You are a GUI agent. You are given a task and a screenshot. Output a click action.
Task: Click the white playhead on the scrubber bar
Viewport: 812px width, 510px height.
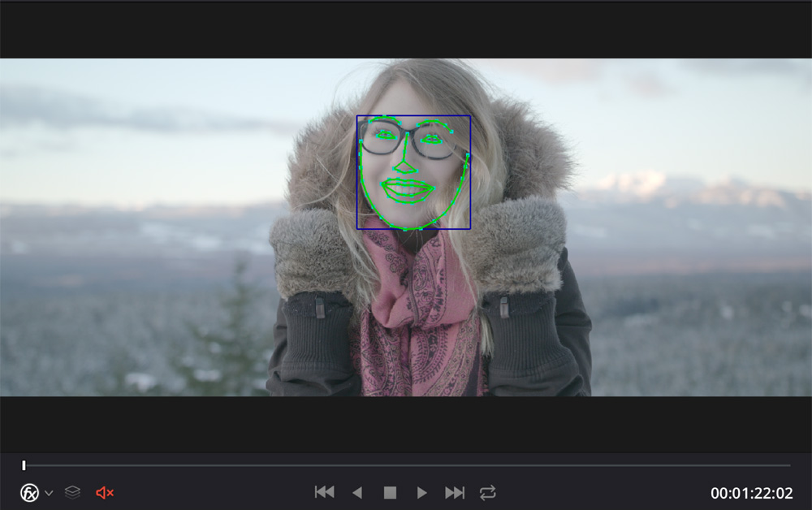24,465
